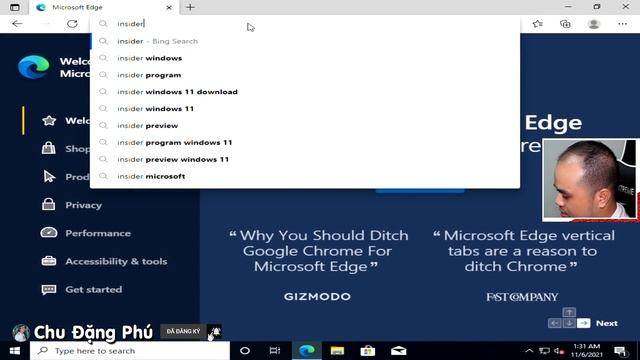Open the Favorites star icon
This screenshot has width=640, height=360.
click(538, 24)
